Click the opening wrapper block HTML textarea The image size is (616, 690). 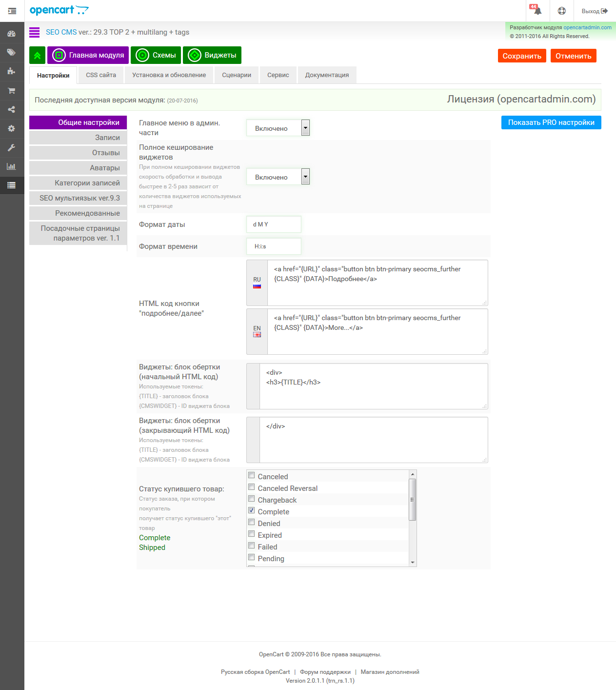point(374,386)
